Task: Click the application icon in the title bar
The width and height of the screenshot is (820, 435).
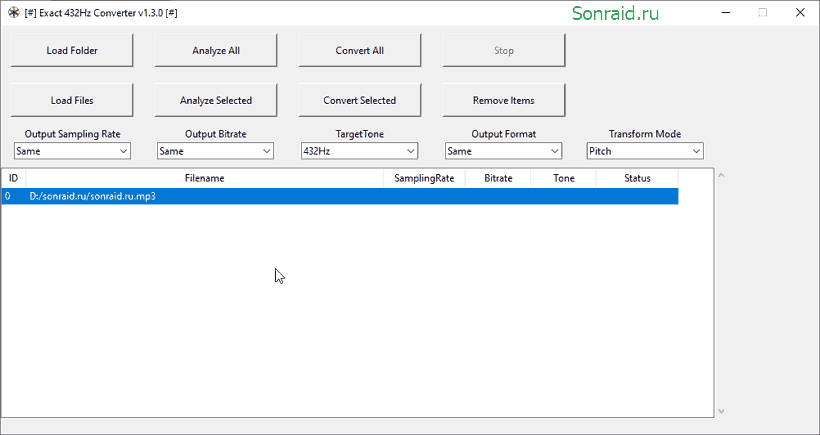Action: click(x=14, y=13)
